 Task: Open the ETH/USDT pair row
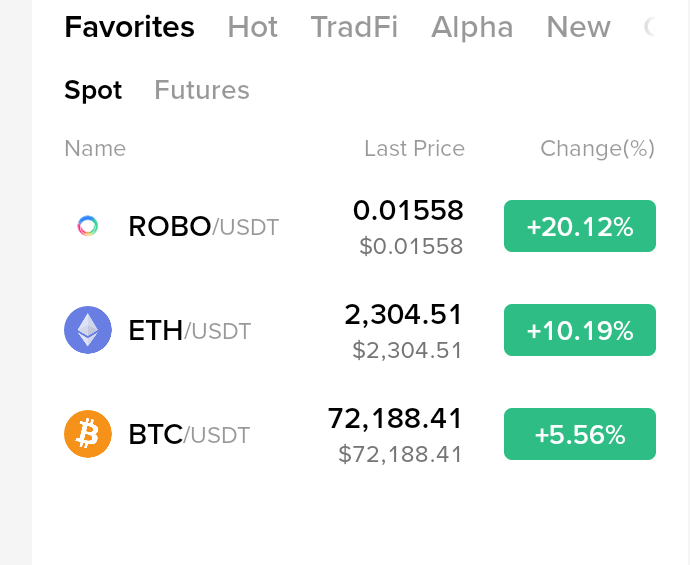360,330
